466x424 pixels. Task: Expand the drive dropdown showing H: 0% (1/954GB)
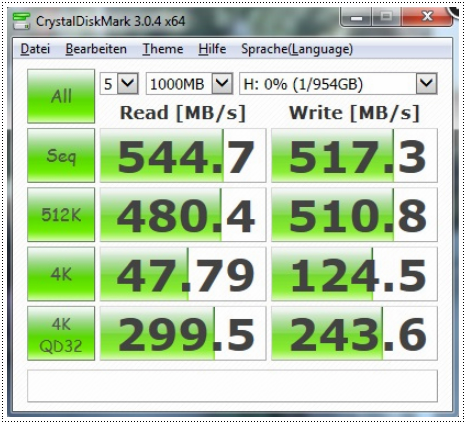click(338, 83)
